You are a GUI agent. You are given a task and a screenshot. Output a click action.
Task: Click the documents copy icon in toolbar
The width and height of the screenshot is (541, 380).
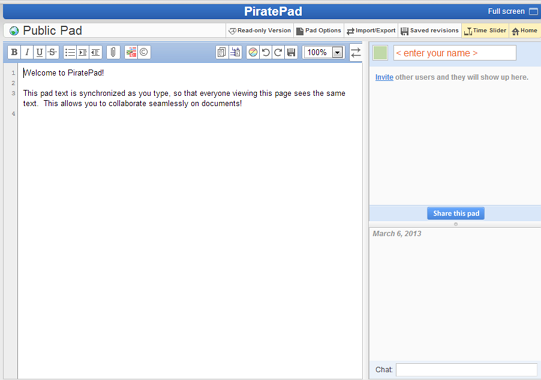[x=222, y=52]
